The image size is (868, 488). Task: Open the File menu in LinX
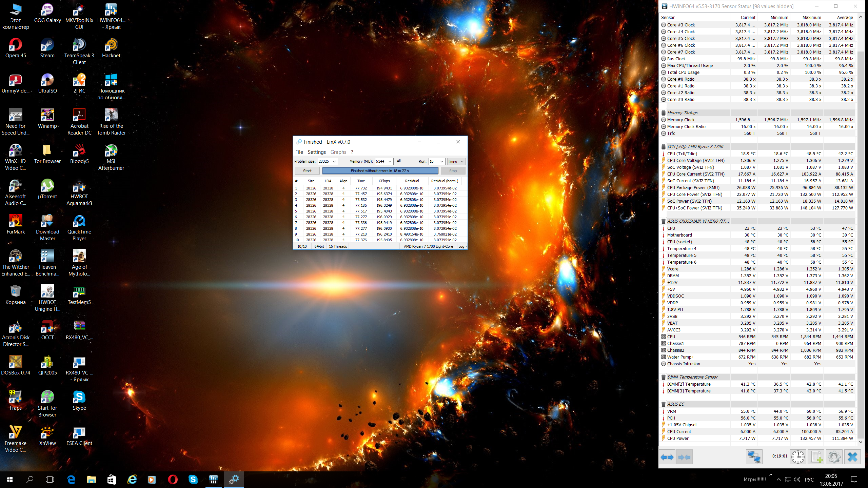pos(299,152)
